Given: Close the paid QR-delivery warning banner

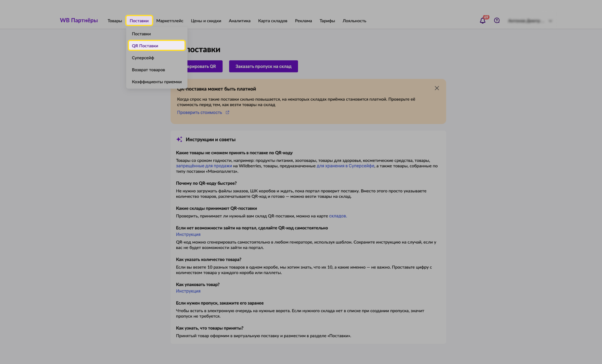Looking at the screenshot, I should [437, 88].
